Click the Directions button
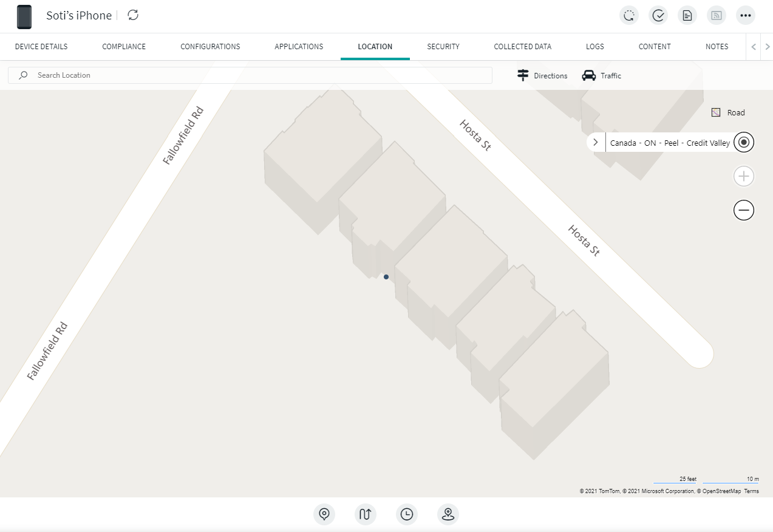This screenshot has height=532, width=773. point(542,76)
